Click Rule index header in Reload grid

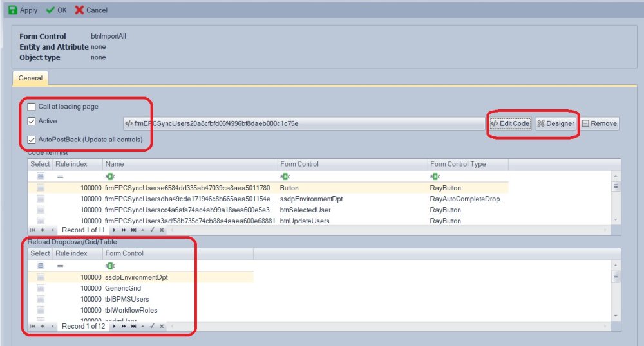point(77,253)
